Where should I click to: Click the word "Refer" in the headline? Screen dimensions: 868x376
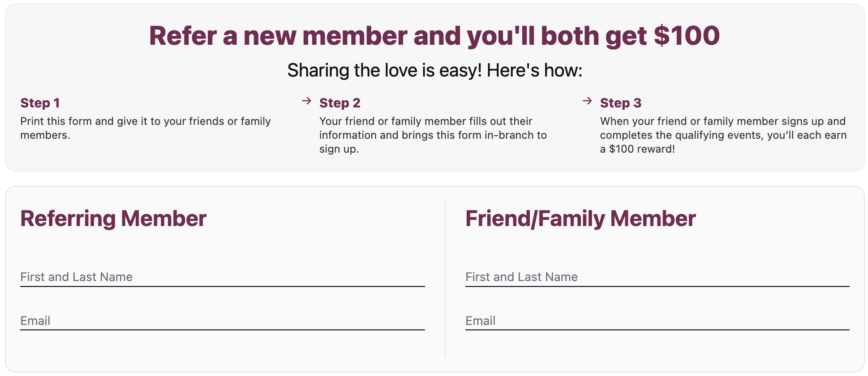click(183, 36)
